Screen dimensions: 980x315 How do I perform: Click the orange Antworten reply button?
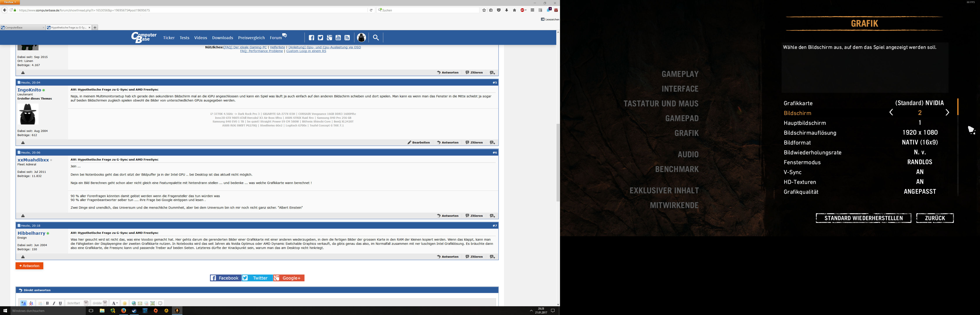[29, 266]
